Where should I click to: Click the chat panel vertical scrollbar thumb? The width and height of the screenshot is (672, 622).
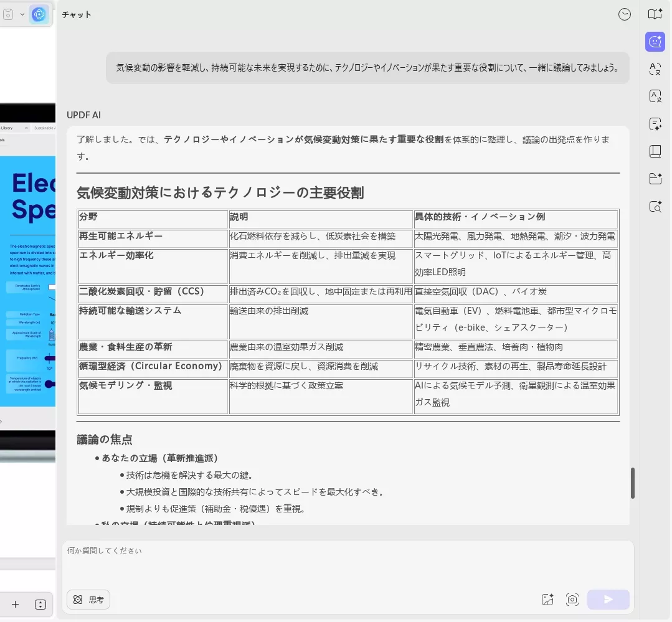tap(633, 483)
